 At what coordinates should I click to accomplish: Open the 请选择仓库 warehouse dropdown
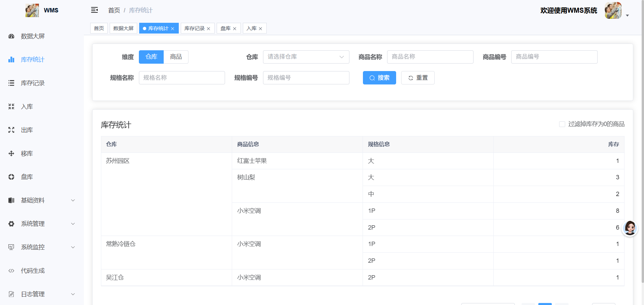tap(306, 57)
